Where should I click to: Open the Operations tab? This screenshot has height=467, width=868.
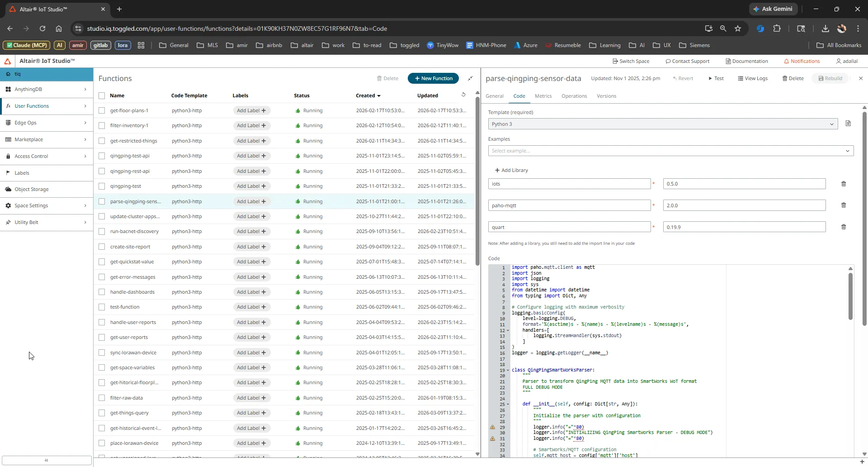point(574,96)
